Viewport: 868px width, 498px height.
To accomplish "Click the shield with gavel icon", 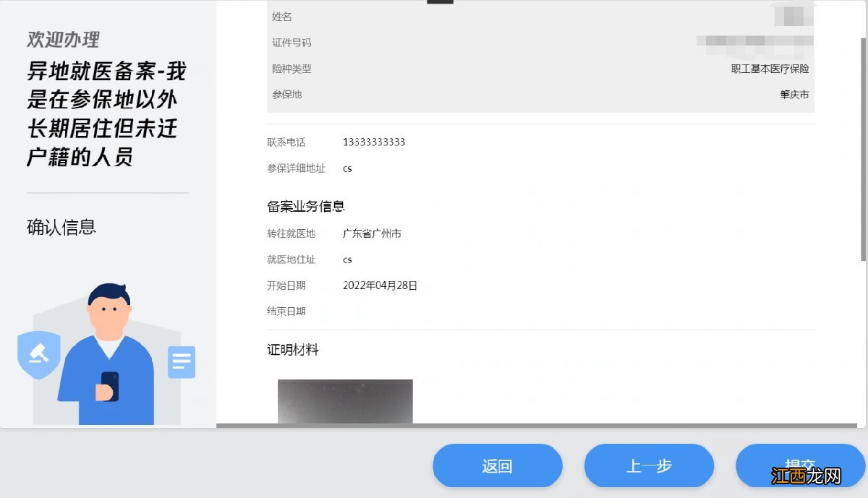I will pyautogui.click(x=38, y=355).
